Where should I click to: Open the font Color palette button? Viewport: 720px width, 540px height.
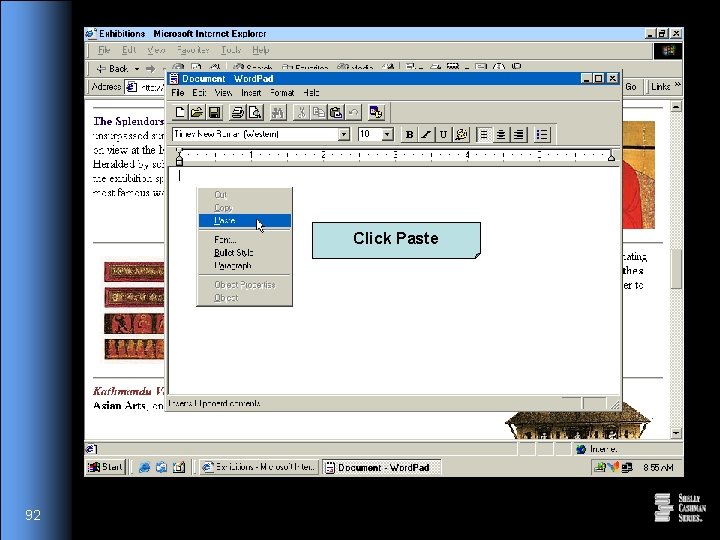point(461,135)
